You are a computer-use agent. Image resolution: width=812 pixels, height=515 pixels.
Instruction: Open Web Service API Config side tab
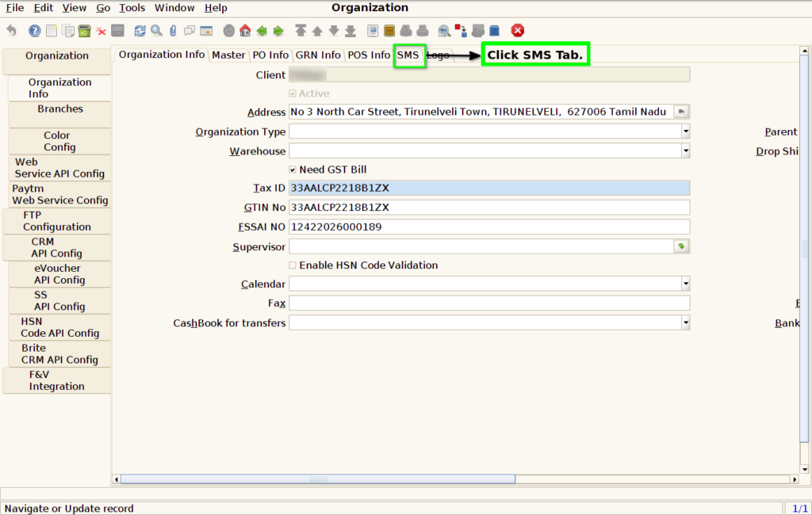click(60, 168)
